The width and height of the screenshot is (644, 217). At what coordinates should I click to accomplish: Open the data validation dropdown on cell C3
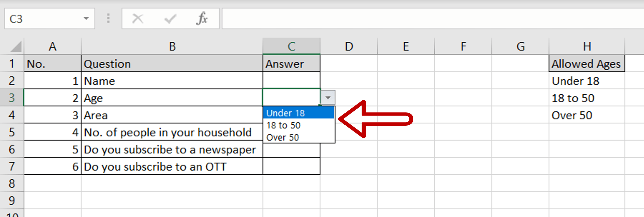[327, 97]
